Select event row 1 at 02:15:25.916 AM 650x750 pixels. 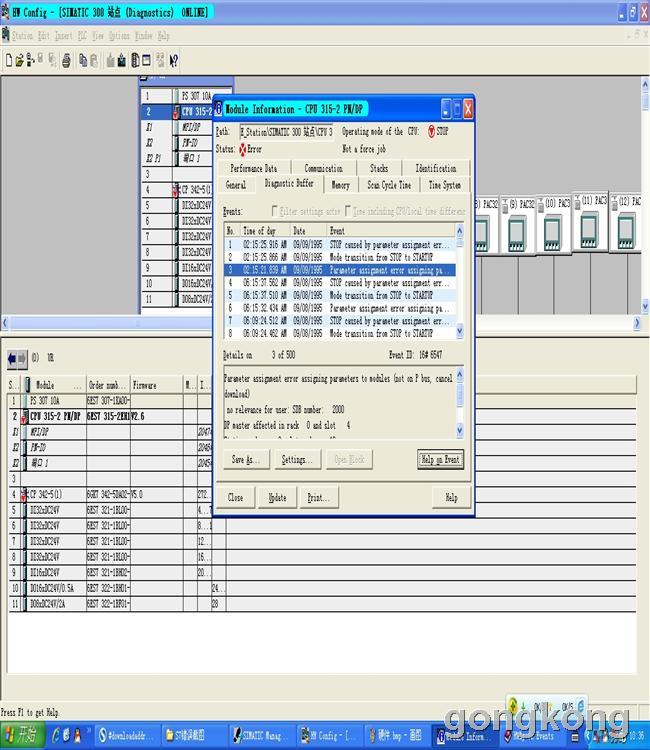tap(340, 245)
